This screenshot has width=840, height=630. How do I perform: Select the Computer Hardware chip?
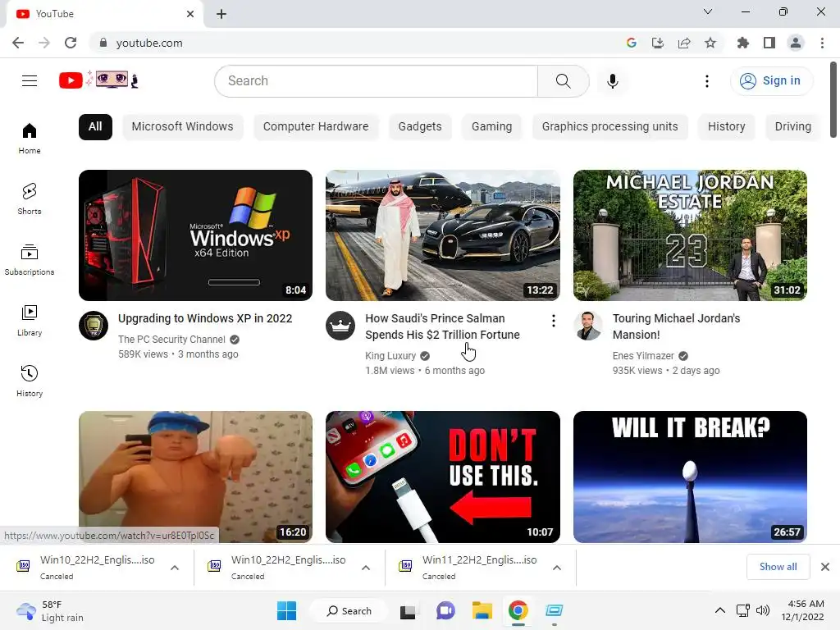click(316, 127)
